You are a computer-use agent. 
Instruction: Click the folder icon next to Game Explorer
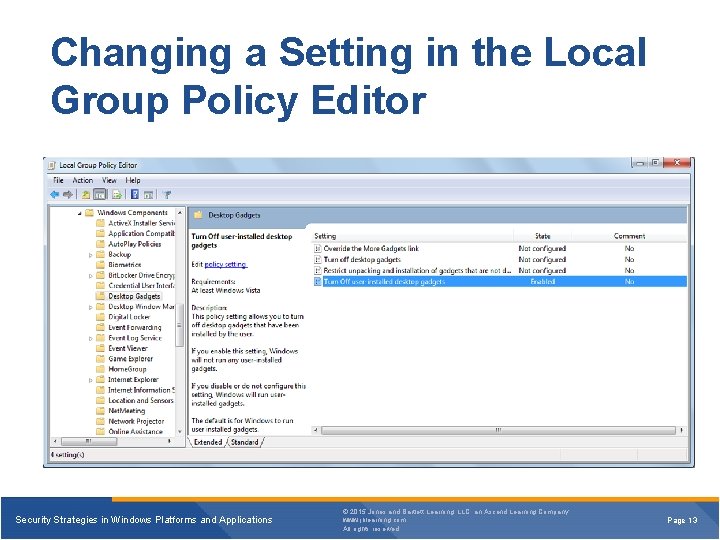100,359
